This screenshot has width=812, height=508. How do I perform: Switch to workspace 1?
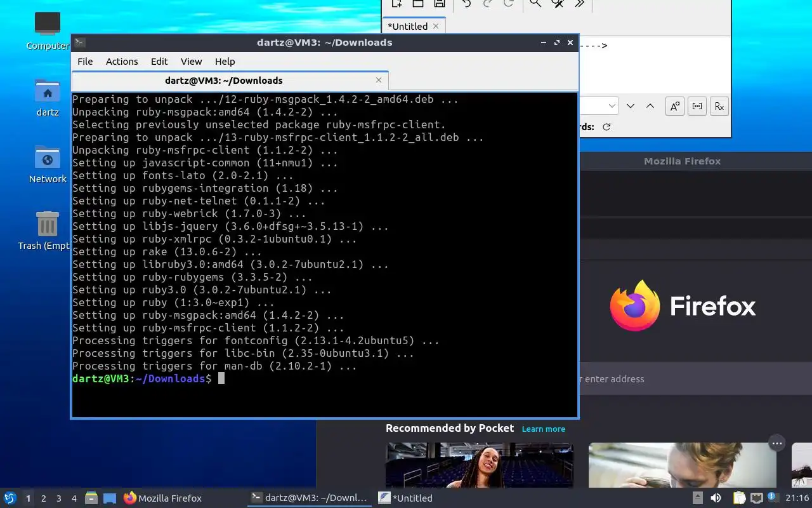28,498
